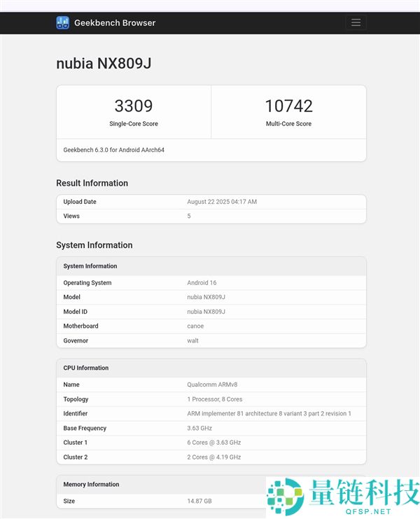420x519 pixels.
Task: Select the August 22 2025 upload date value
Action: point(222,202)
